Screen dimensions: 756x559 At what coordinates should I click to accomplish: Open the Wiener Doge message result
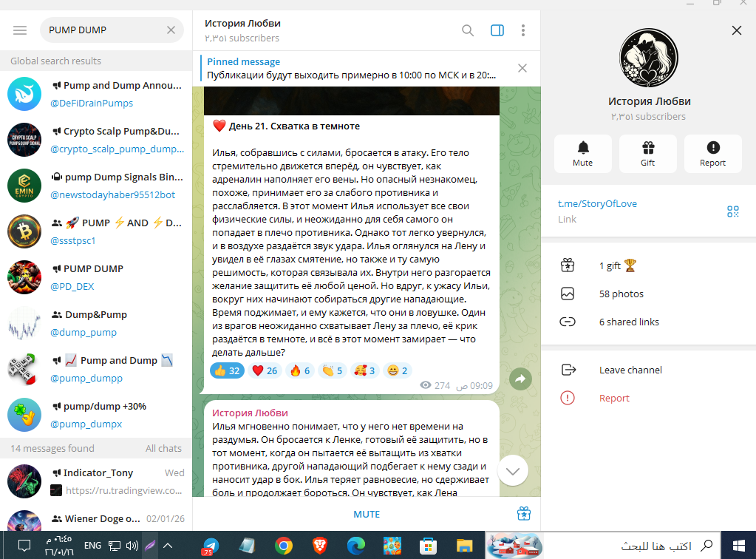tap(96, 518)
